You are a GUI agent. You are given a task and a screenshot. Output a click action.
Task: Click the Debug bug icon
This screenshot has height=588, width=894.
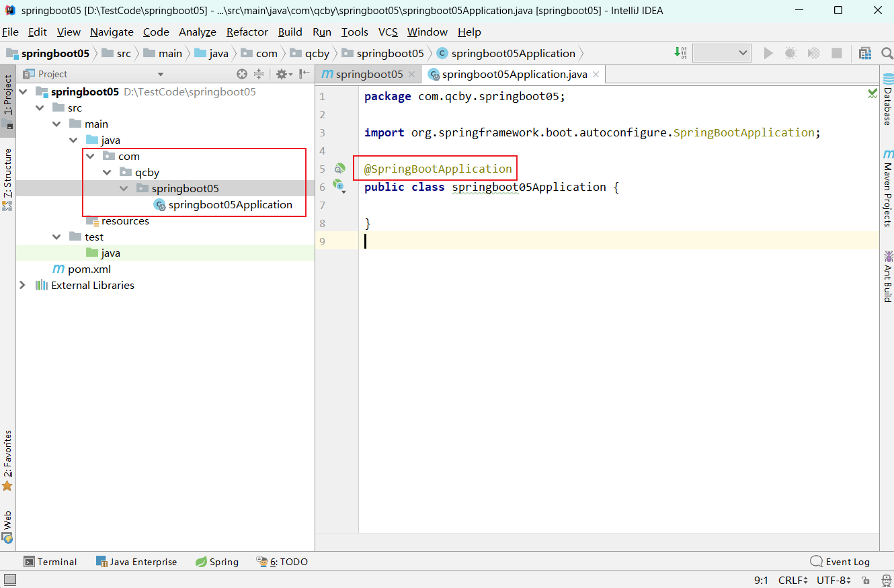[x=791, y=53]
